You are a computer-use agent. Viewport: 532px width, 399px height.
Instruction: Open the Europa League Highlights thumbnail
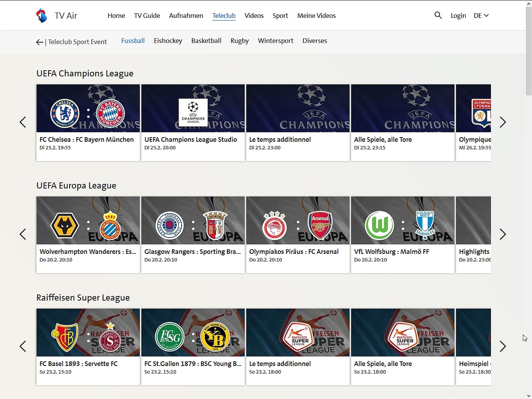(473, 220)
